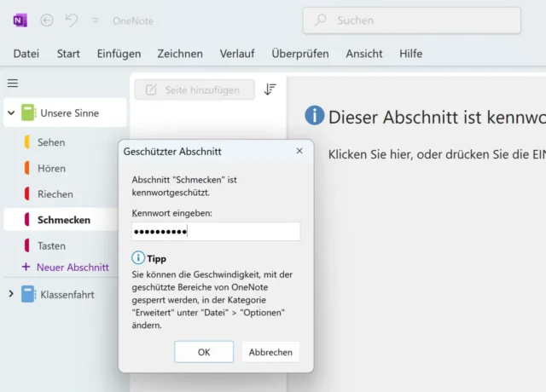This screenshot has width=546, height=392.
Task: Collapse the Unsere Sinne notebook
Action: (x=11, y=112)
